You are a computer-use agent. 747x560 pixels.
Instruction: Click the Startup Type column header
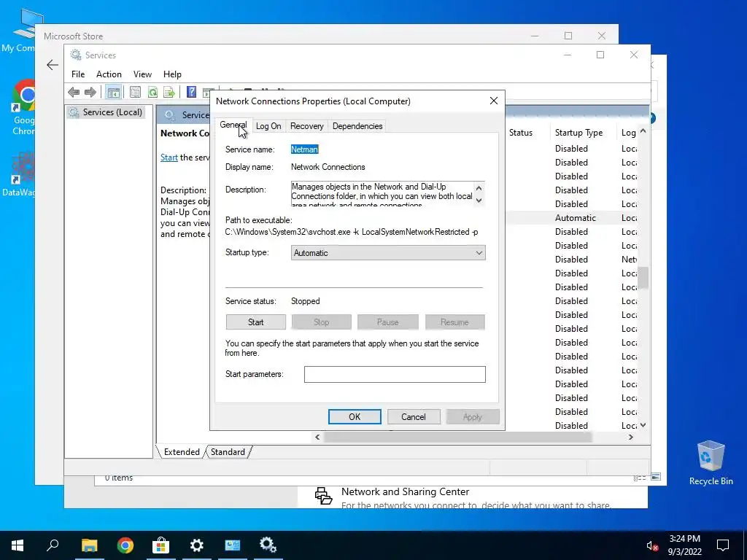(578, 133)
